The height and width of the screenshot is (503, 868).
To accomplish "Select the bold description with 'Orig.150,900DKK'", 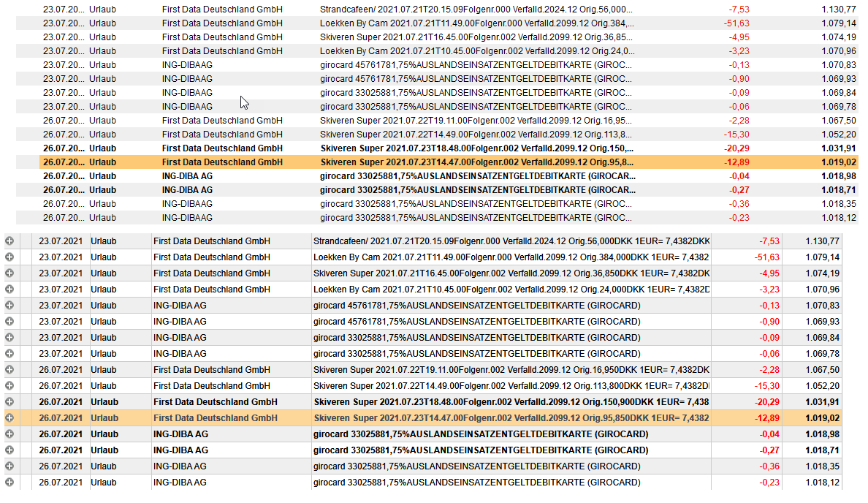I will (511, 401).
